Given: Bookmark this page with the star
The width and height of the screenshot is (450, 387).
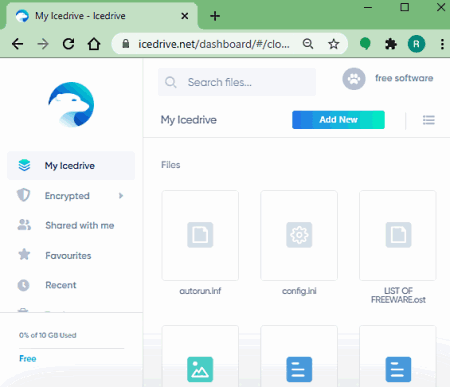Looking at the screenshot, I should pyautogui.click(x=333, y=44).
